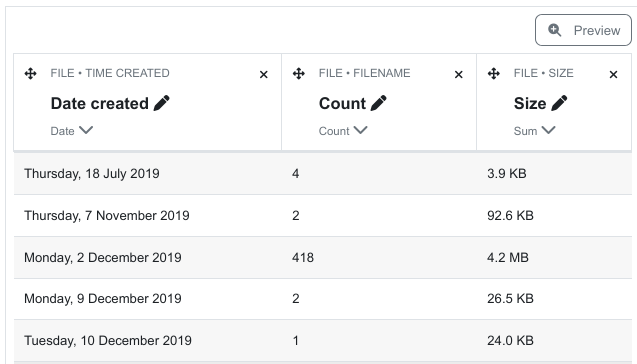Edit the Count column name with pencil
This screenshot has width=637, height=364.
(x=379, y=103)
